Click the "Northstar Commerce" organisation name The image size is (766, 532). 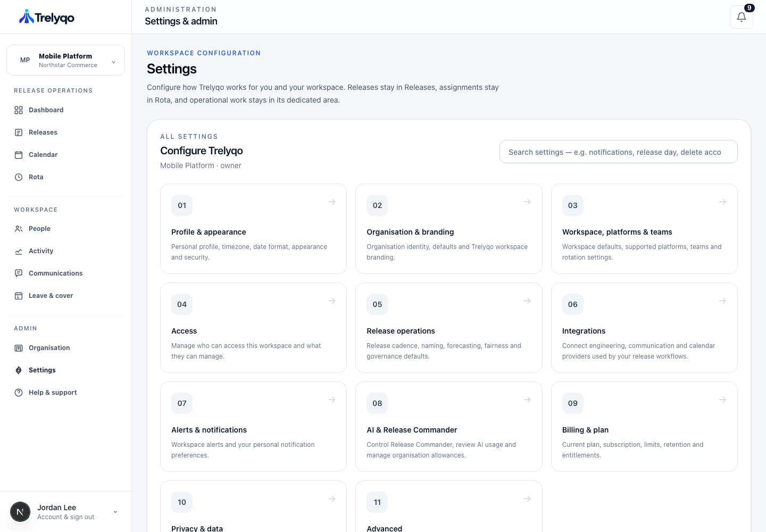(x=68, y=65)
